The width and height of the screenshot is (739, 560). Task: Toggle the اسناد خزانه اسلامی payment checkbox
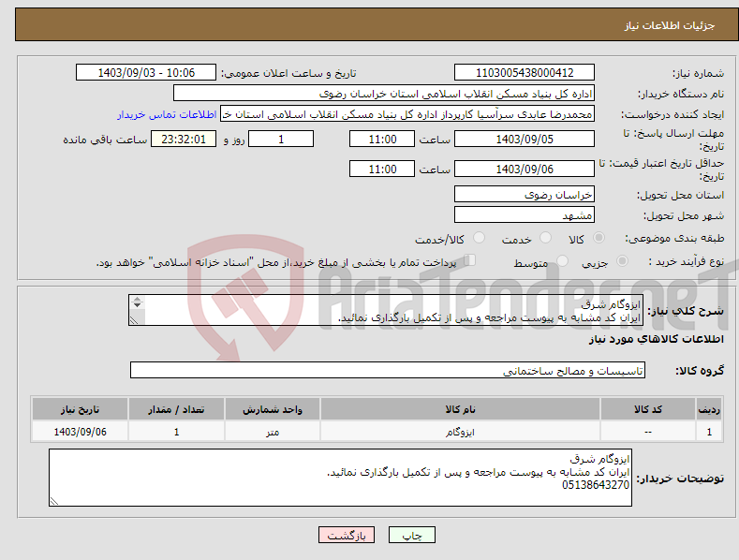tap(470, 259)
